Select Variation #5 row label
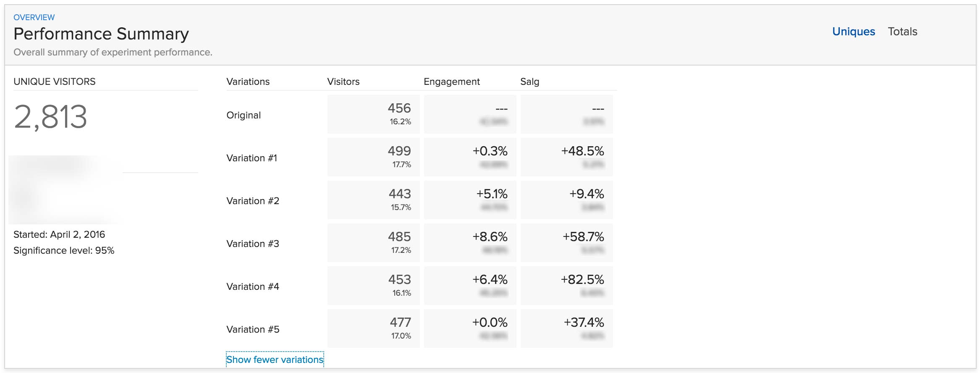980x373 pixels. click(x=253, y=329)
